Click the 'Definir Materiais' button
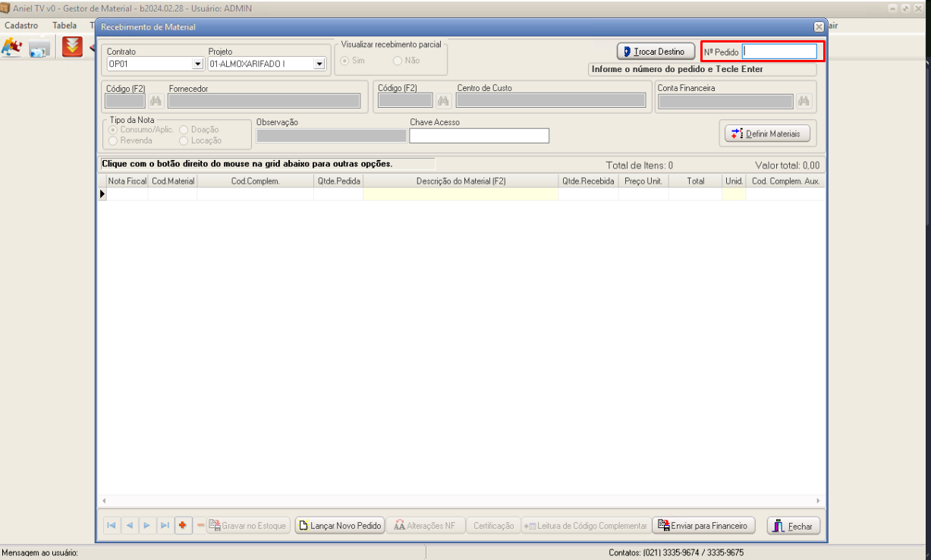 tap(767, 134)
